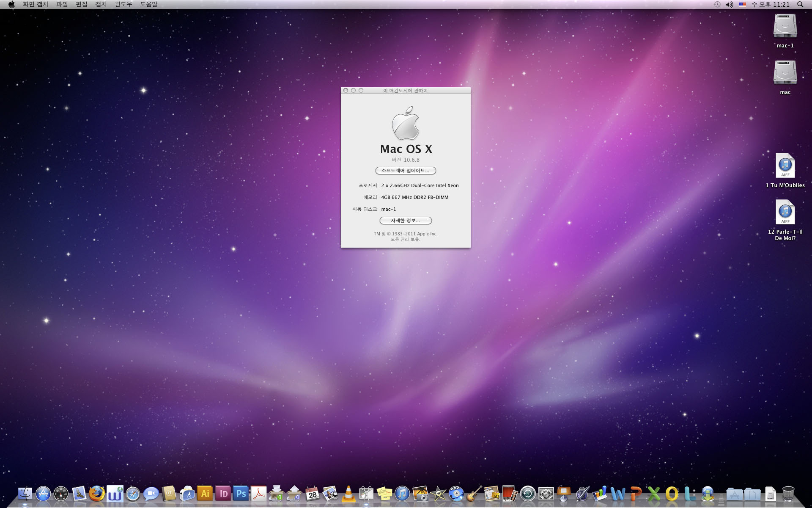Launch GarageBand guitar icon
This screenshot has height=508, width=812.
coord(474,494)
